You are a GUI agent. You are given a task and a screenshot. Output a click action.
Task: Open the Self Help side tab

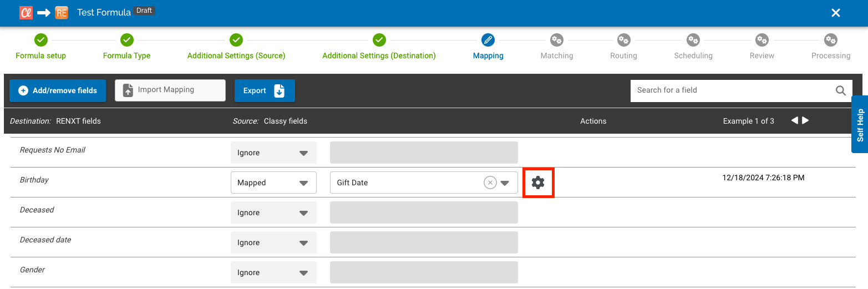click(x=860, y=124)
